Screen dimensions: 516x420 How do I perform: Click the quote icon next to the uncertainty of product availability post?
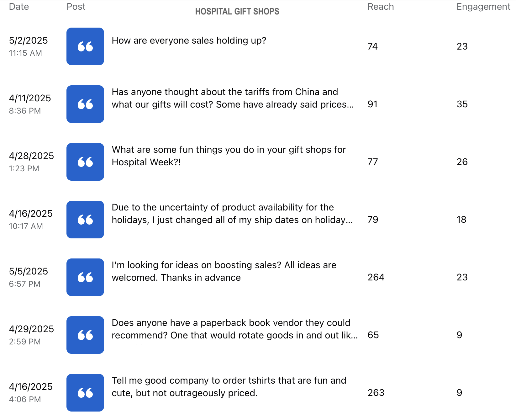pyautogui.click(x=85, y=220)
